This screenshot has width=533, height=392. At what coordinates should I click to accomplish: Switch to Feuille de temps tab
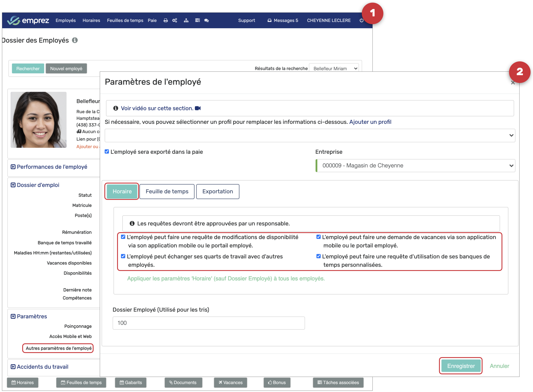click(x=167, y=191)
